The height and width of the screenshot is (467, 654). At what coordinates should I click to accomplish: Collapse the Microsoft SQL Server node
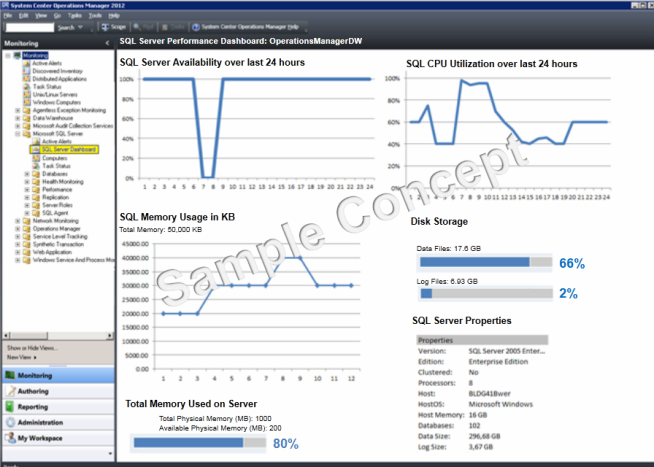[x=18, y=134]
